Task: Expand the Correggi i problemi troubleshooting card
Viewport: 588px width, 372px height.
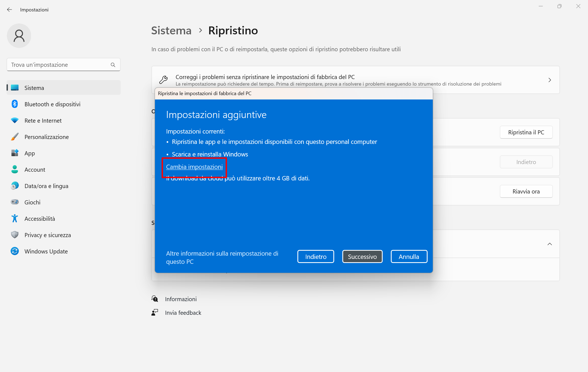Action: point(549,80)
